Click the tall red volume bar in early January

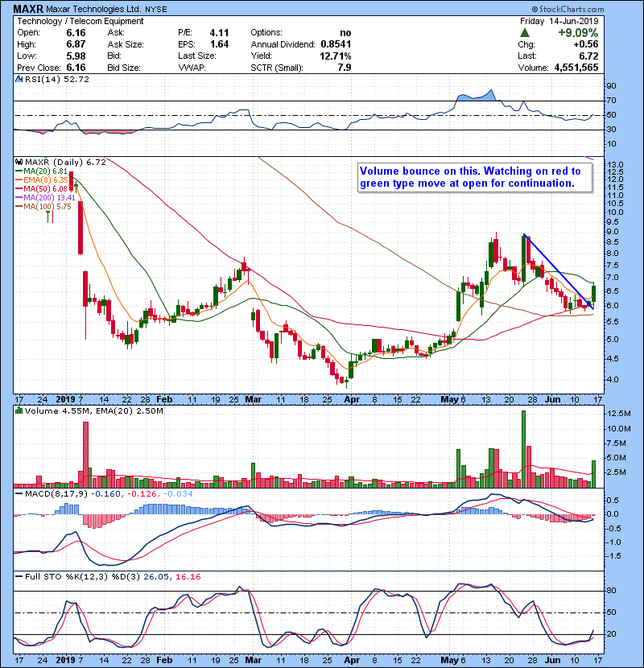coord(85,455)
